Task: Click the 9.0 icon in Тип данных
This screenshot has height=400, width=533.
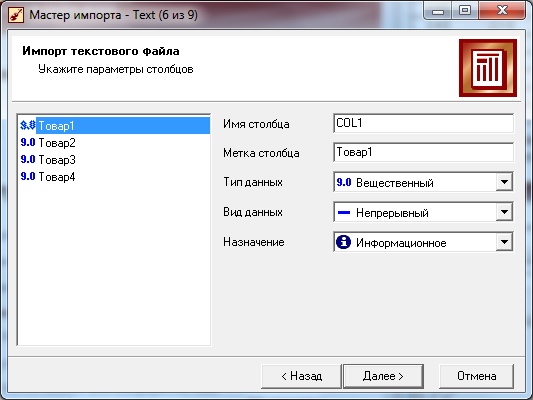Action: (344, 182)
